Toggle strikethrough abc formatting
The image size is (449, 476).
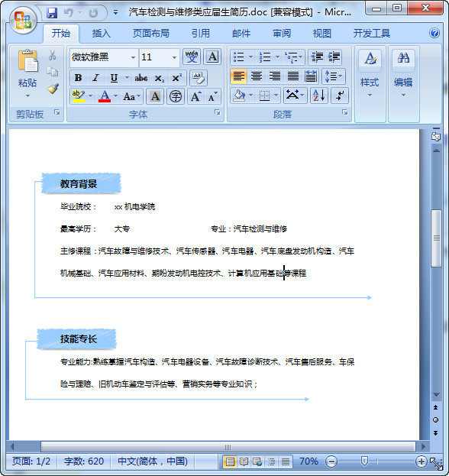pos(141,78)
